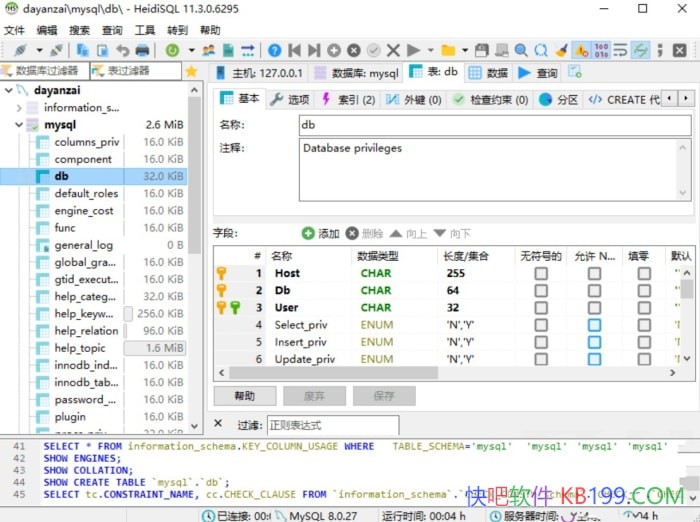Click the green refresh icon
700x522 pixels.
click(173, 50)
